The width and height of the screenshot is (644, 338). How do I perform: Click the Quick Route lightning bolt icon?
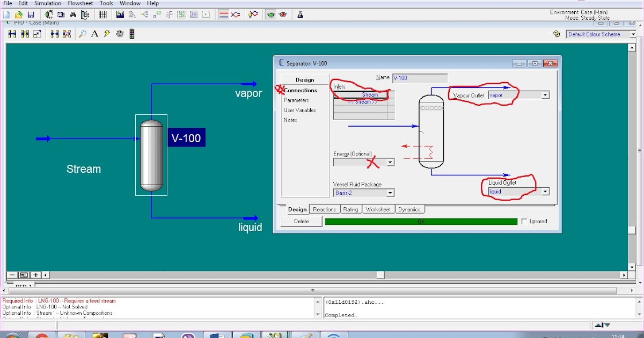point(106,34)
